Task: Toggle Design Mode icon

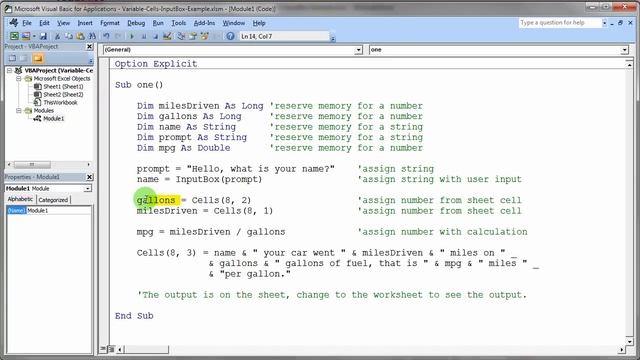Action: pos(167,36)
